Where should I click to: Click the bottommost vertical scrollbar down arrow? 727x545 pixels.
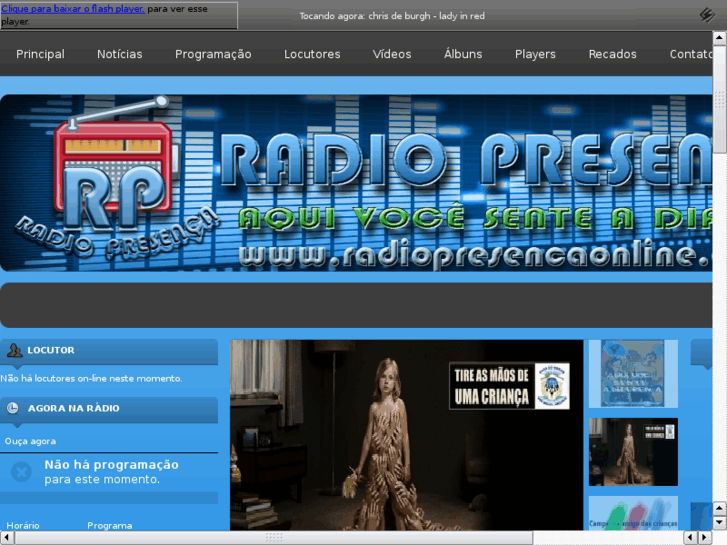tap(720, 523)
